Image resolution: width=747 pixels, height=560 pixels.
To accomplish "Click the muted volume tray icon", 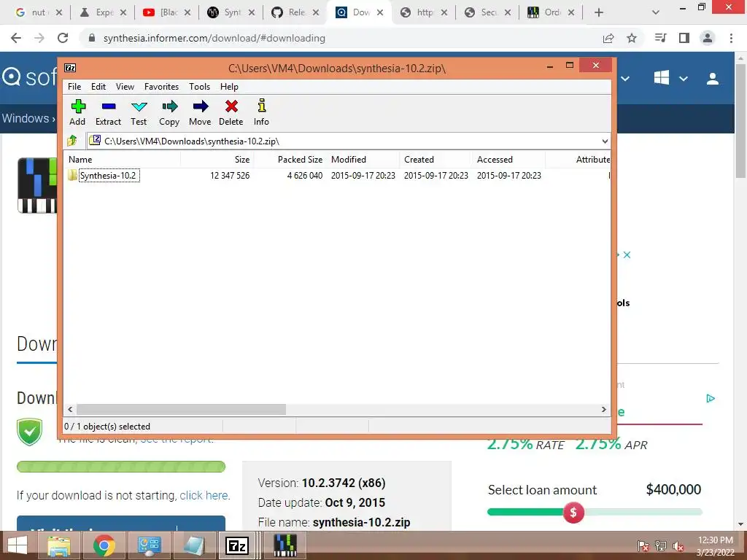I will (x=678, y=546).
